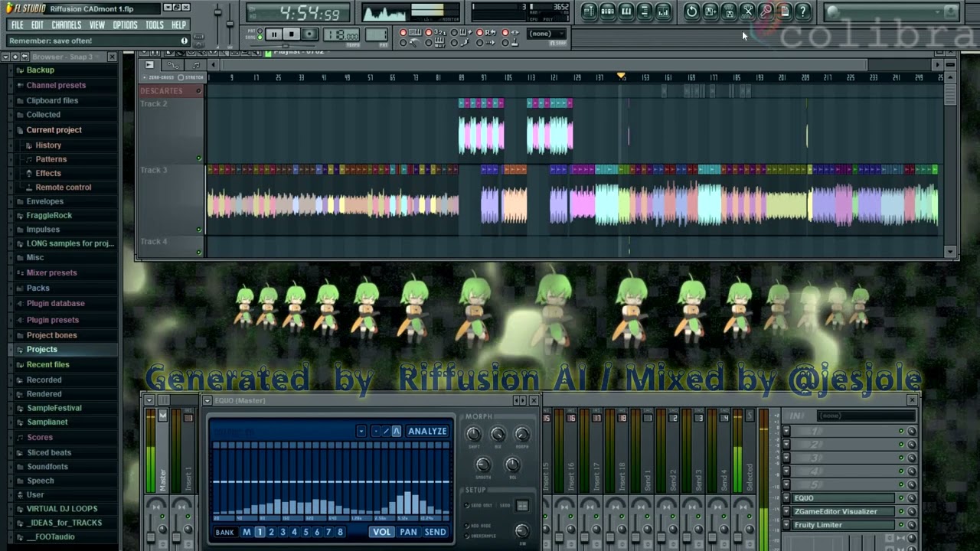Expand the Plugin database folder
The image size is (980, 551).
(x=55, y=303)
